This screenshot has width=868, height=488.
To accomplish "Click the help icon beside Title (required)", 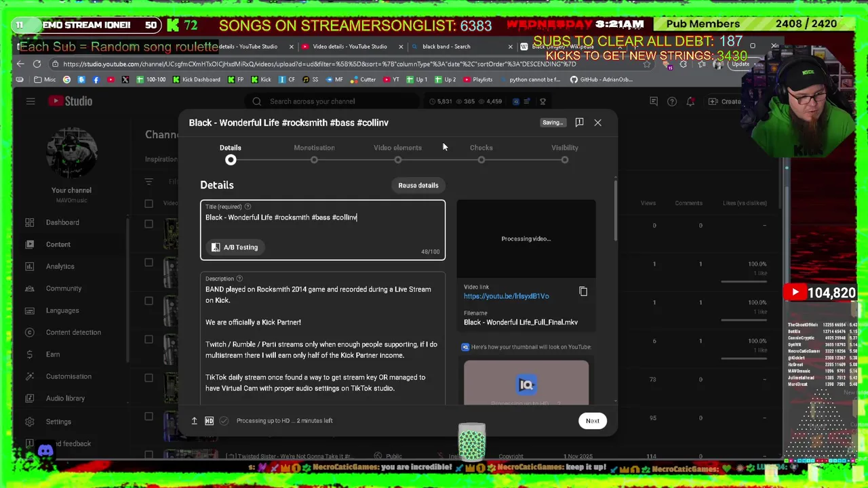I will coord(248,207).
